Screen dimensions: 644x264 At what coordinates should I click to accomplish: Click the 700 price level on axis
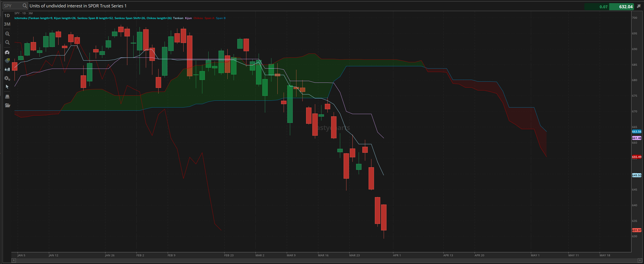coord(635,18)
